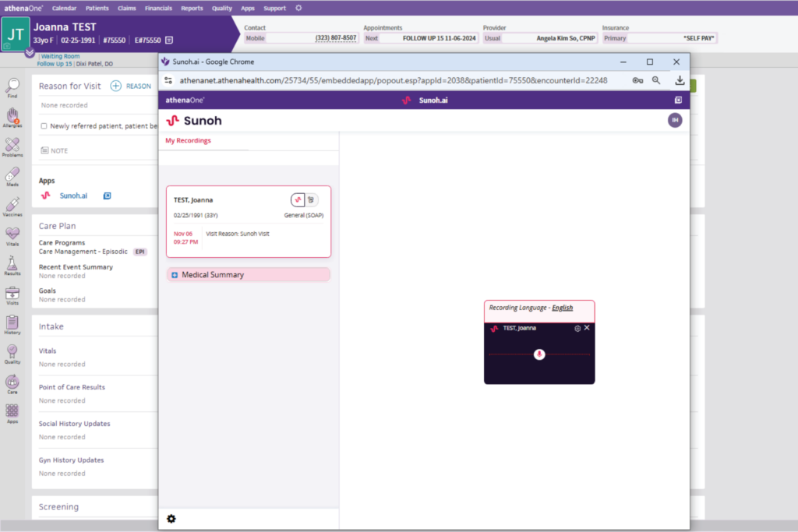Image resolution: width=798 pixels, height=532 pixels.
Task: Click the site information icon in address bar
Action: click(168, 80)
